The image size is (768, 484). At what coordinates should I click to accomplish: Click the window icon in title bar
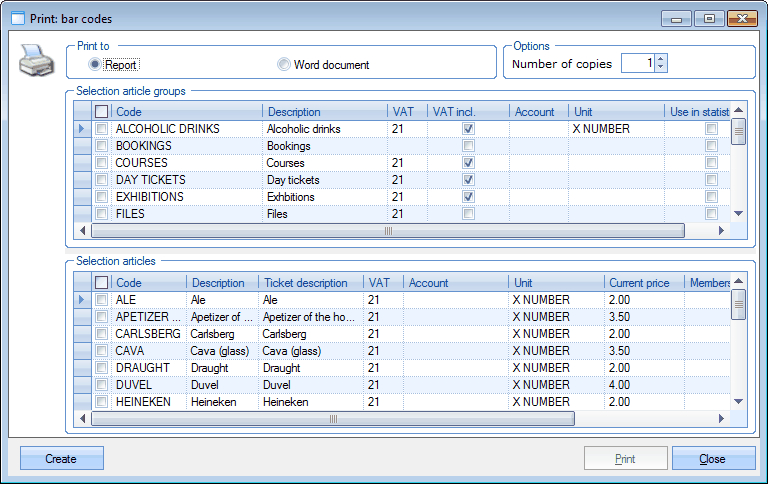pos(18,18)
